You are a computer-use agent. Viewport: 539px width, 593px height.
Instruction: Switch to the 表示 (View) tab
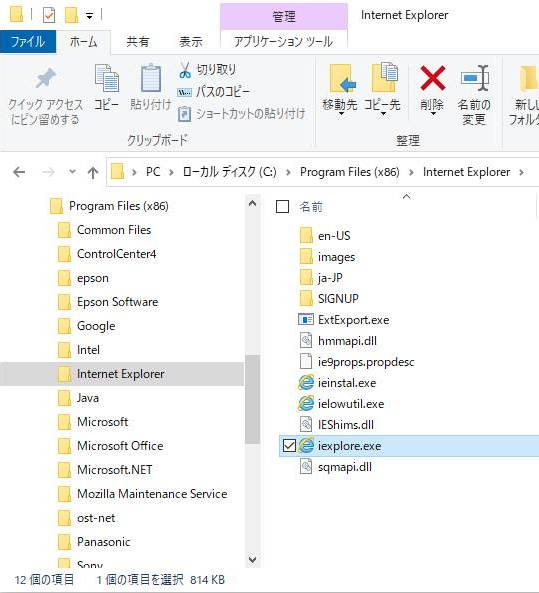click(x=191, y=42)
